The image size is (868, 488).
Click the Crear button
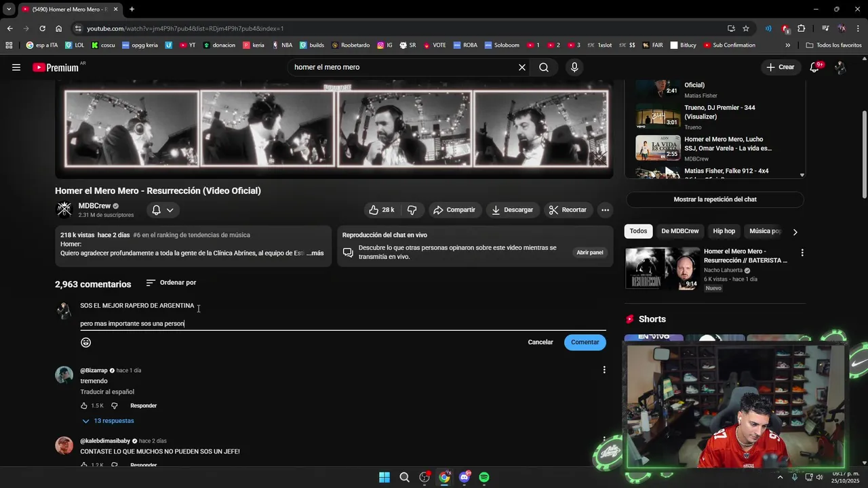point(780,67)
